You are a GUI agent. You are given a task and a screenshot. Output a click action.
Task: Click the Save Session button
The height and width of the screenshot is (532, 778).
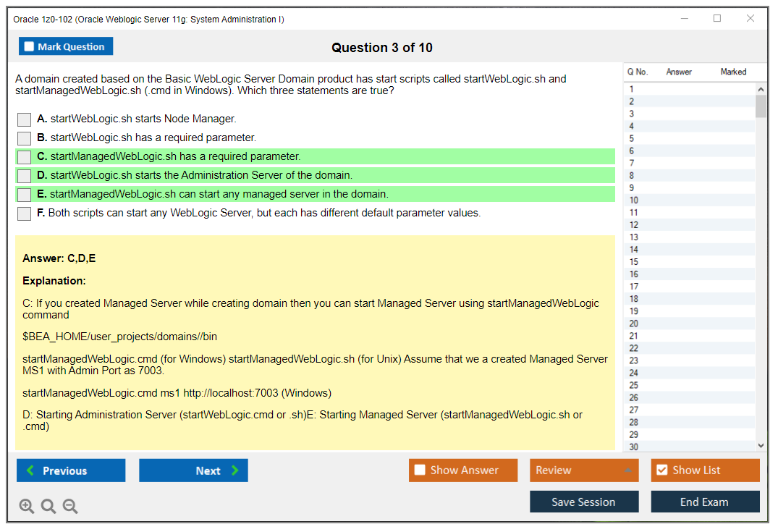pos(584,502)
